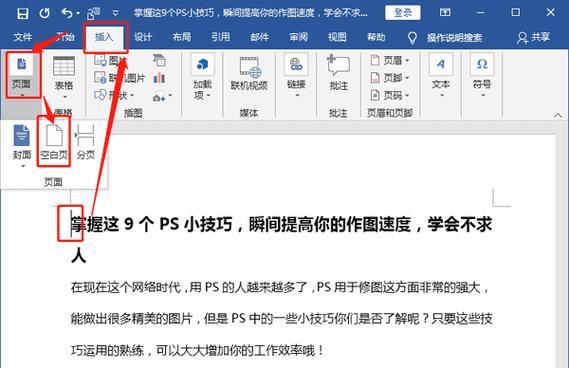The width and height of the screenshot is (569, 368).
Task: Switch to the 插入 tab
Action: click(x=104, y=37)
